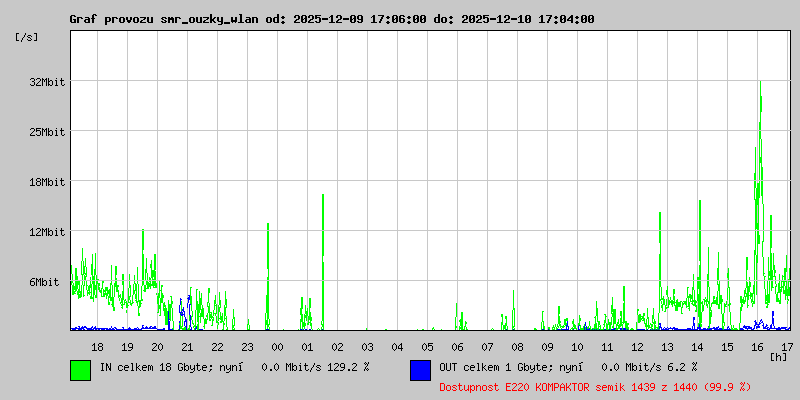Click the x-axis label '12'

tap(637, 347)
